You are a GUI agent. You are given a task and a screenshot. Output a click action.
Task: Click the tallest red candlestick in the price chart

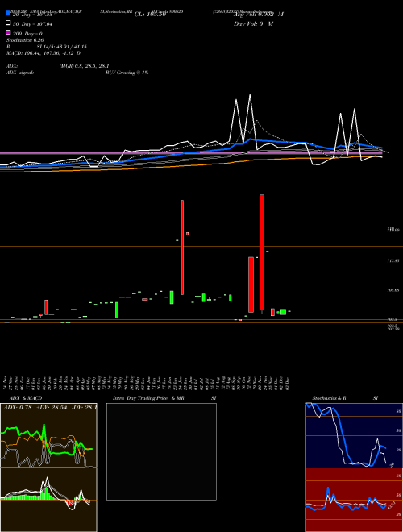click(x=262, y=252)
